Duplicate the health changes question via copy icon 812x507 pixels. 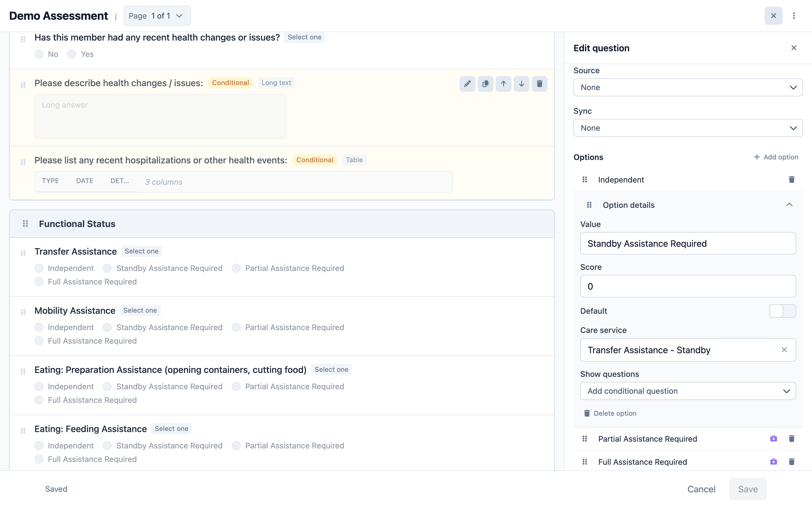click(485, 84)
